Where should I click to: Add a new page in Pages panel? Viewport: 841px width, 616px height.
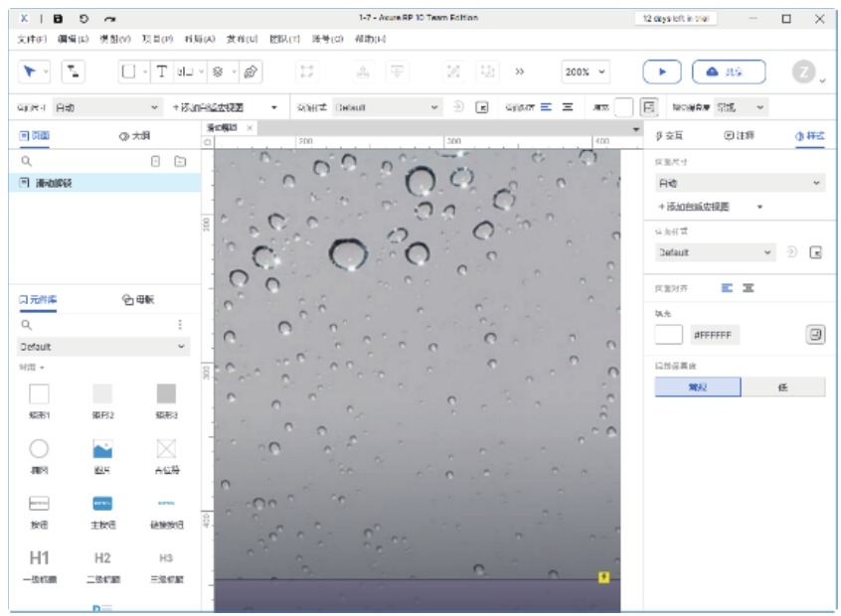click(155, 160)
